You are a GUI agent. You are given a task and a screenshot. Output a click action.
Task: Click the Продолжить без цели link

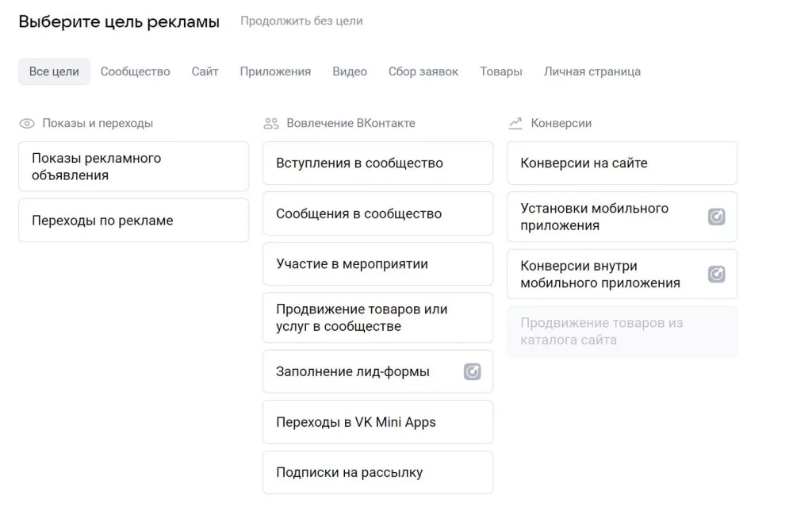pos(301,21)
